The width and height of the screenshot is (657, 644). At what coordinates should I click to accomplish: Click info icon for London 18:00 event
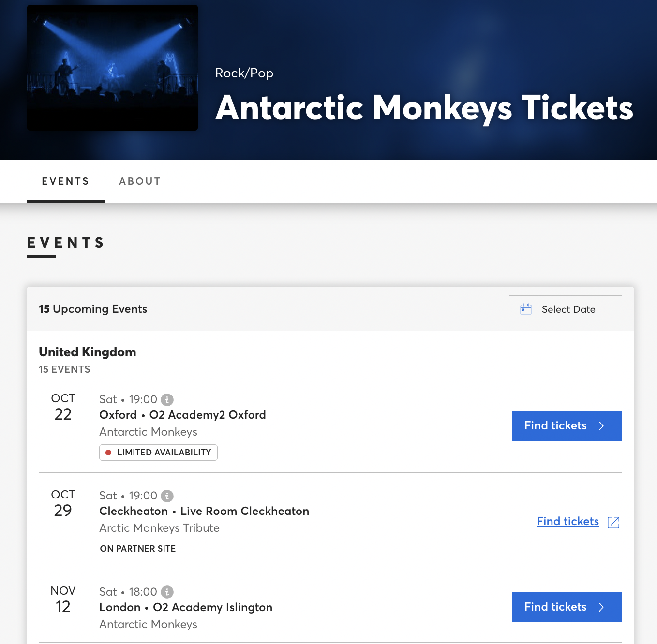click(167, 592)
